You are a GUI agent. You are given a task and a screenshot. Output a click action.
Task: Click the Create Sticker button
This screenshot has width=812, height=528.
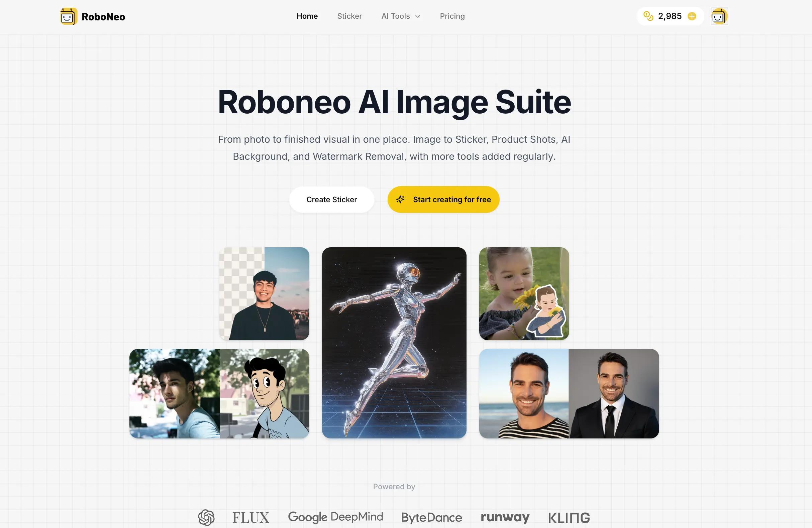pyautogui.click(x=331, y=200)
